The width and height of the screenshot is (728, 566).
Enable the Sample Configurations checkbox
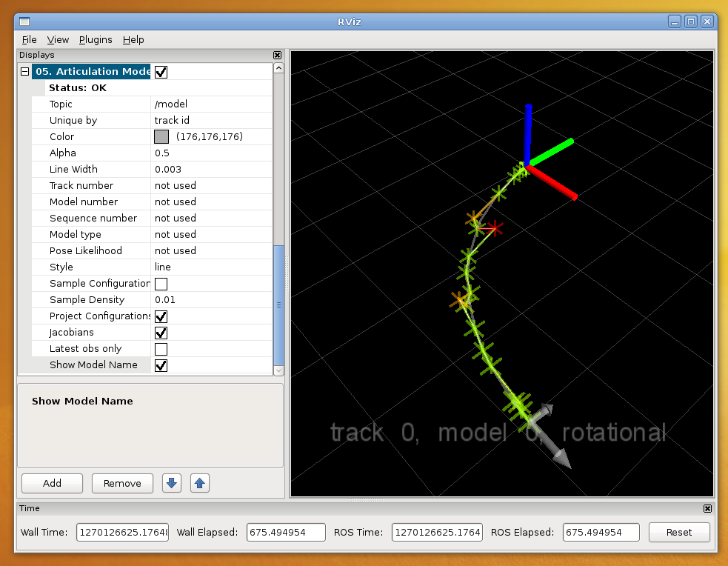tap(161, 284)
